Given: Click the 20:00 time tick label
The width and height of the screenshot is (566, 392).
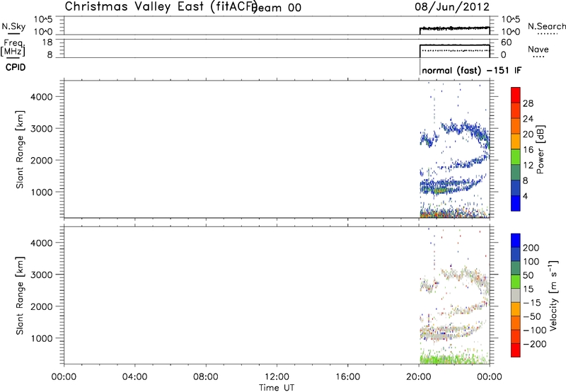Looking at the screenshot, I should pyautogui.click(x=418, y=377).
